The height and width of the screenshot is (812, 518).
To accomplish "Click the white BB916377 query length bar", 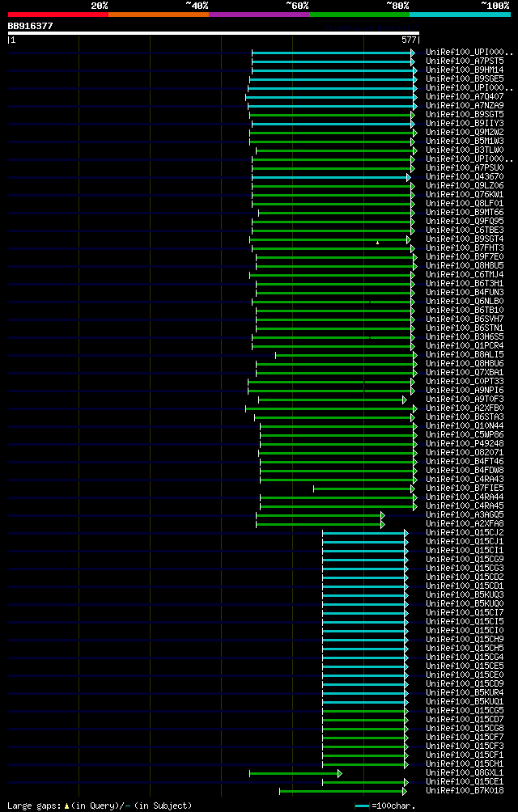I will 214,33.
